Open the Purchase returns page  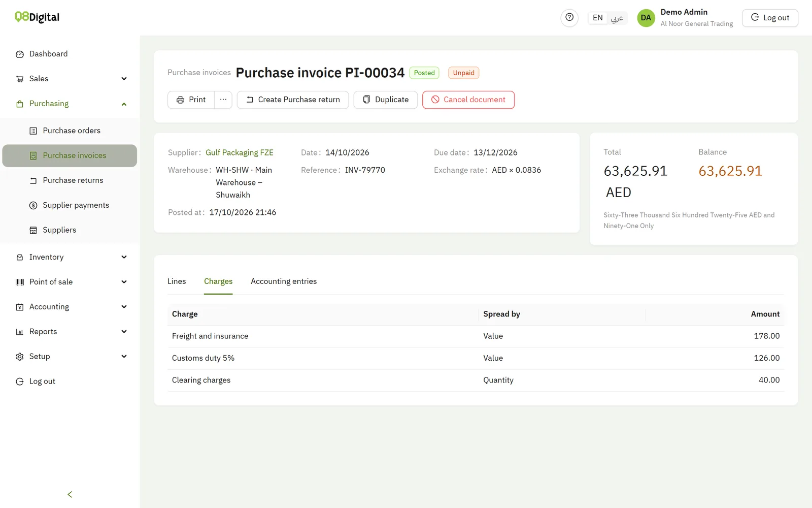pyautogui.click(x=70, y=180)
